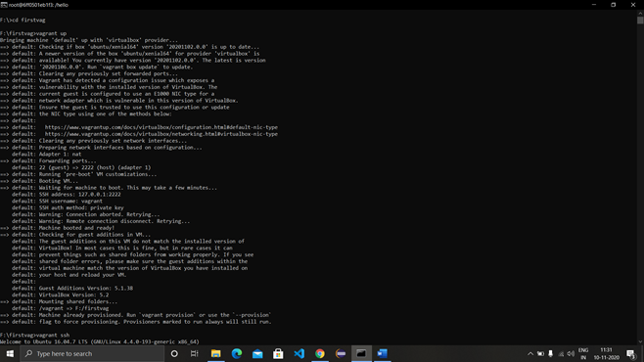Screen dimensions: 644x362
Task: Open Task View on the taskbar
Action: tap(195, 353)
